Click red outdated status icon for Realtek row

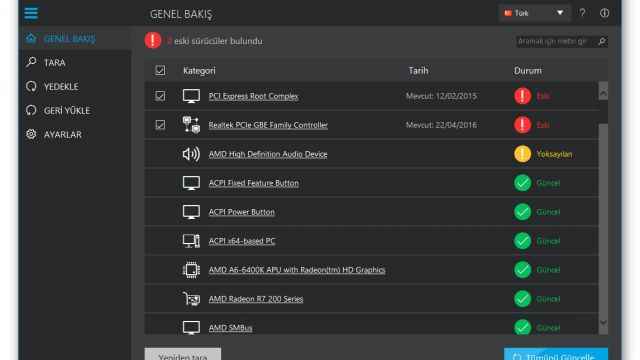(522, 125)
